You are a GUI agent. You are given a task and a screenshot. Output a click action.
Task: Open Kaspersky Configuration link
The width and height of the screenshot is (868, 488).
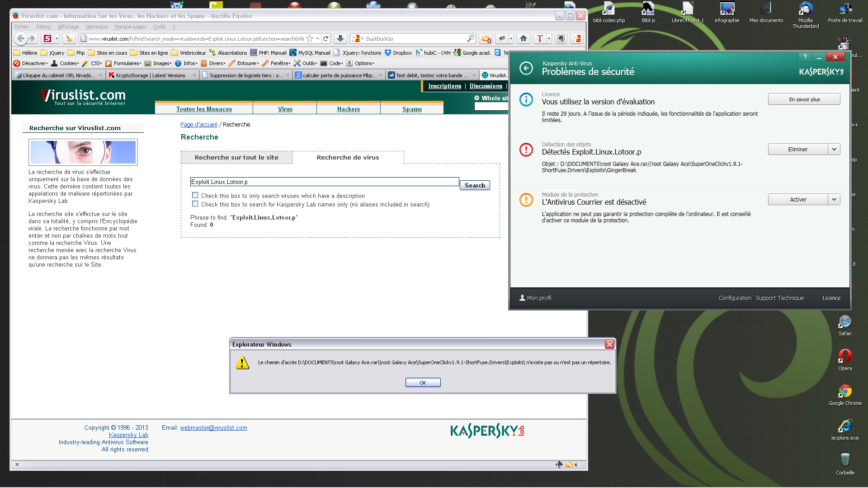point(735,298)
